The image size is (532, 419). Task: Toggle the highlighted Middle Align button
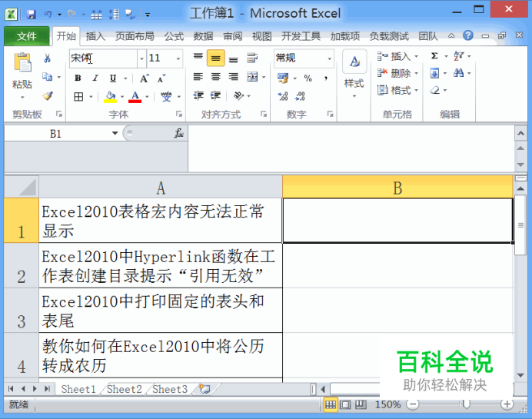click(x=216, y=58)
